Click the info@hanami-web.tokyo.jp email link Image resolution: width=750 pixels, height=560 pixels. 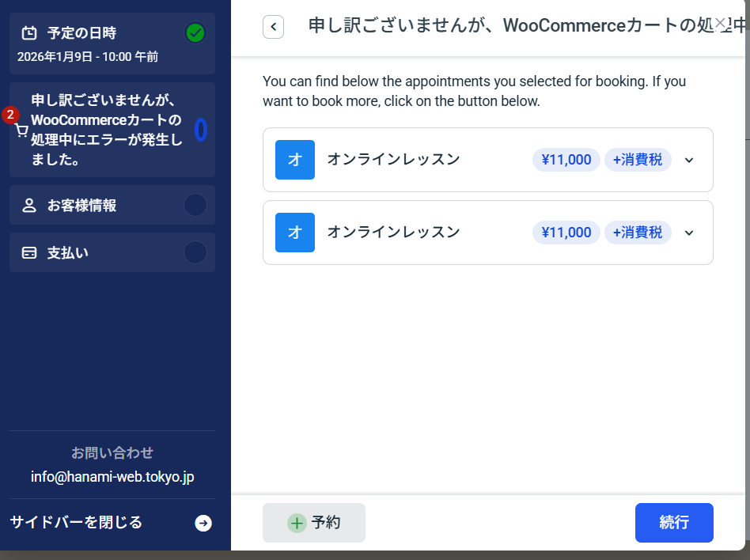[x=112, y=477]
